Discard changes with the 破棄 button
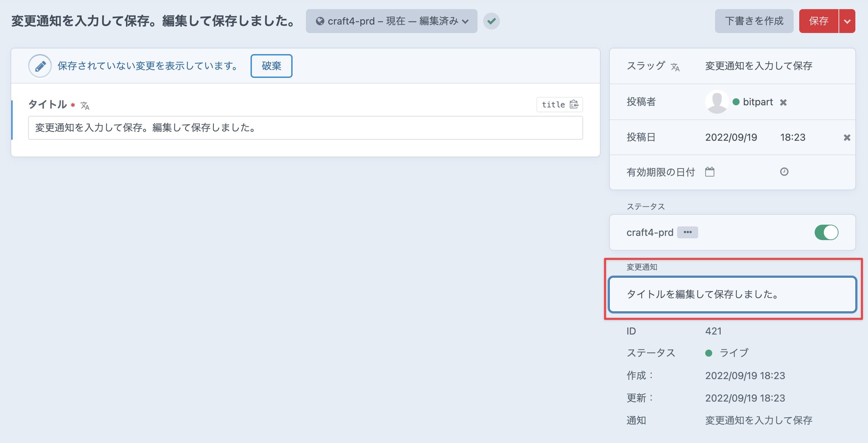 (271, 66)
